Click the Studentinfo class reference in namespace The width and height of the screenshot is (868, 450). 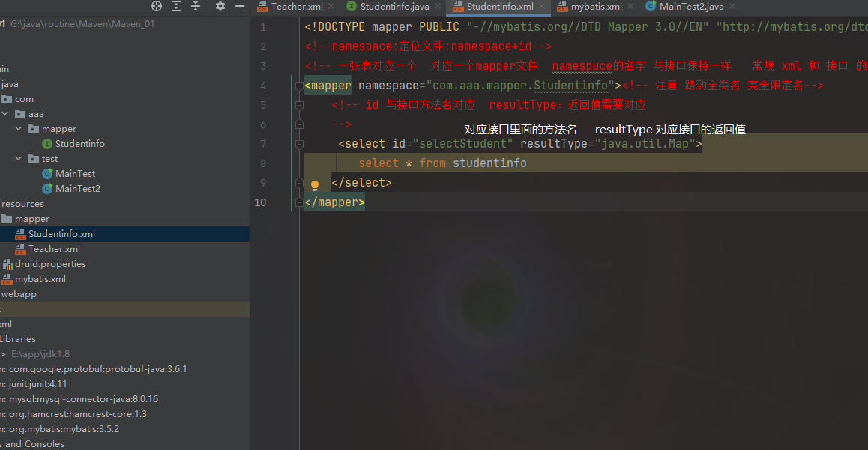(570, 85)
